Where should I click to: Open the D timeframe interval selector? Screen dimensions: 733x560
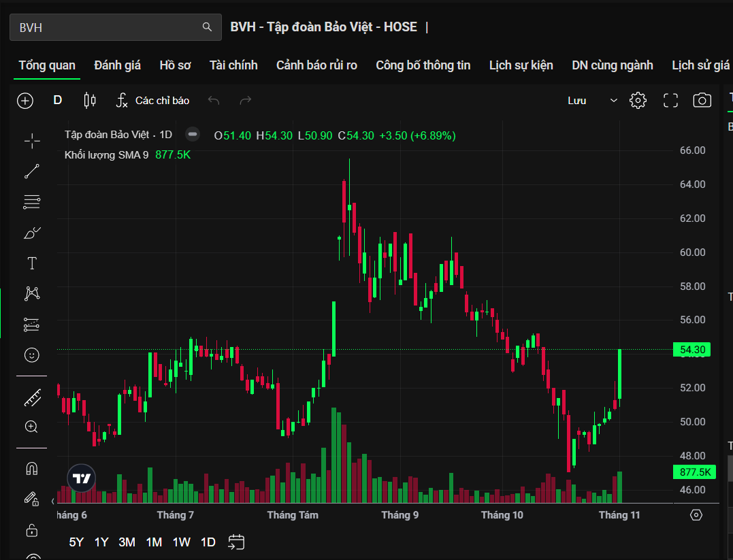(58, 101)
